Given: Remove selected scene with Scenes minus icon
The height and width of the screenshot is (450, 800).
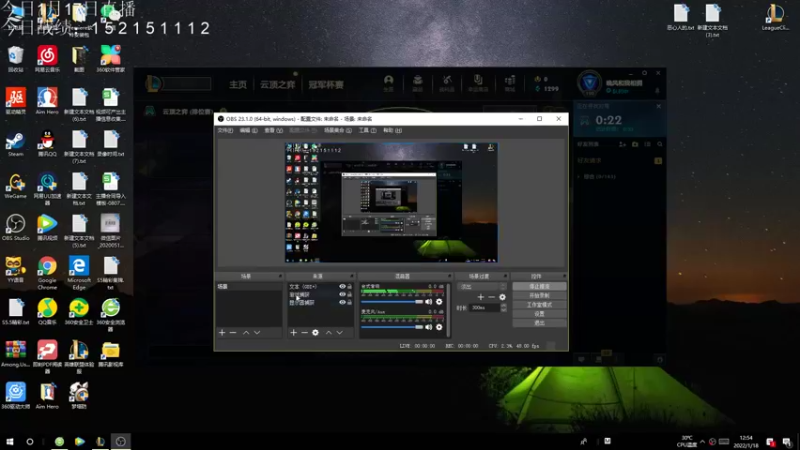Looking at the screenshot, I should (x=233, y=333).
